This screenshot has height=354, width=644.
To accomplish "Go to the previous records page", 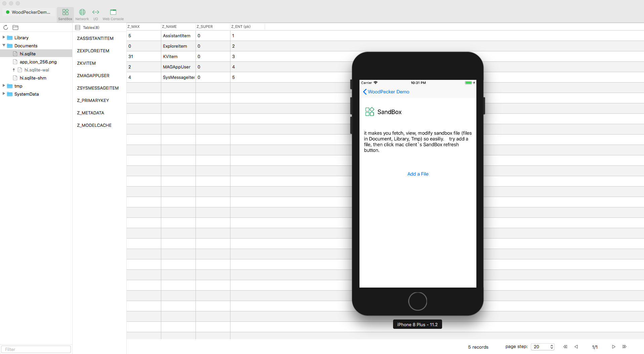I will click(576, 347).
